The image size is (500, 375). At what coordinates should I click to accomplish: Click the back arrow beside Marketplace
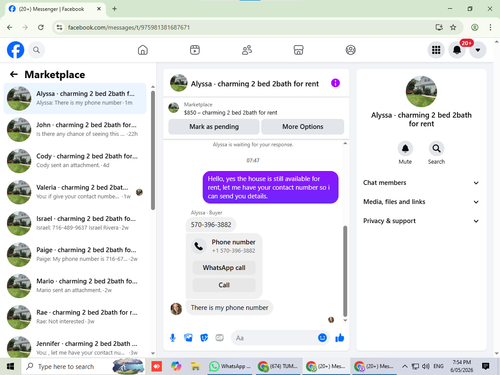coord(14,74)
